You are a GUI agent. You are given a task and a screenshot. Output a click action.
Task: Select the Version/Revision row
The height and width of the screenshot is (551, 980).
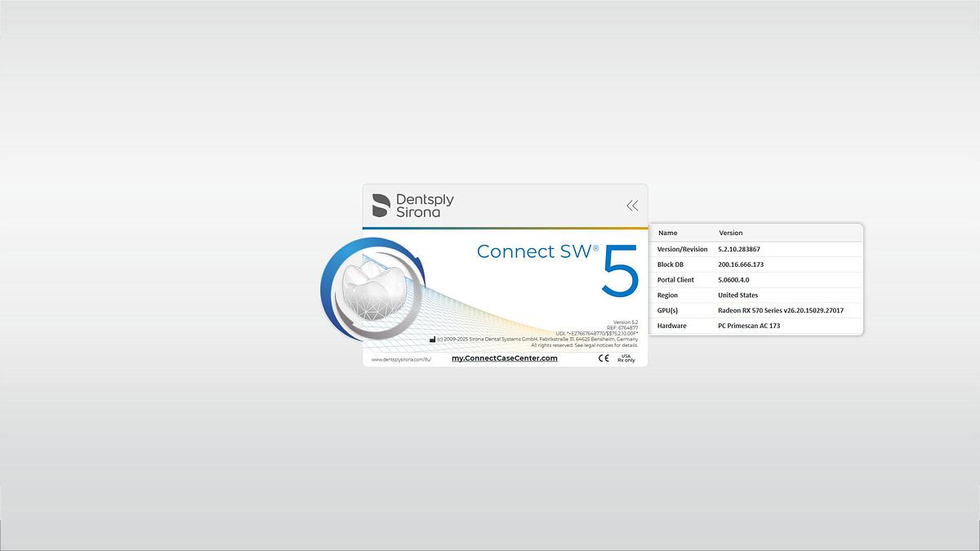(755, 249)
